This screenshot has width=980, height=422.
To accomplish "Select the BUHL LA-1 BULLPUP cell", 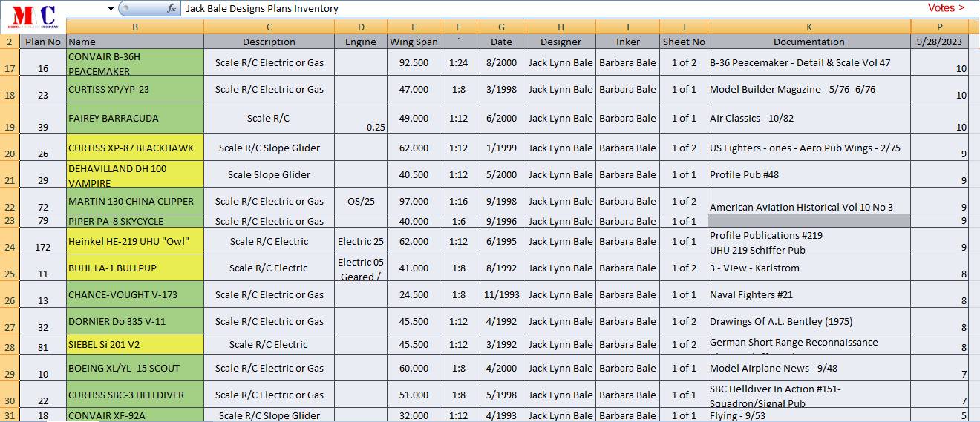I will 135,268.
